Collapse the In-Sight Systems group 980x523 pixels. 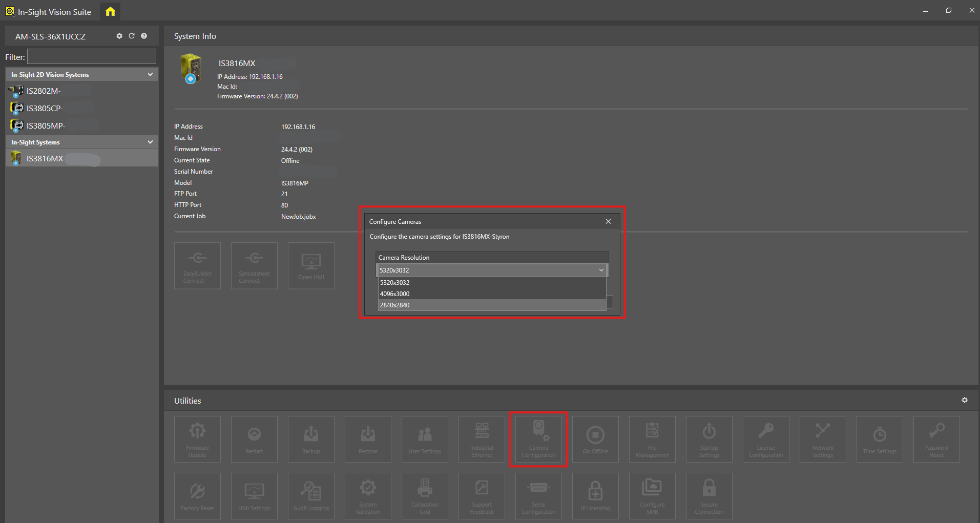coord(150,142)
